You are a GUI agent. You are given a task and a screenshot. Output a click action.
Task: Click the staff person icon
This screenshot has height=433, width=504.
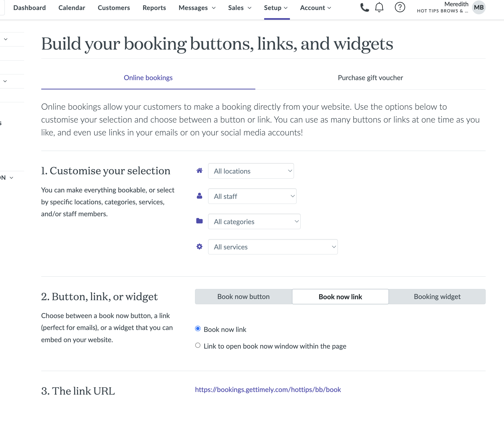(x=200, y=196)
